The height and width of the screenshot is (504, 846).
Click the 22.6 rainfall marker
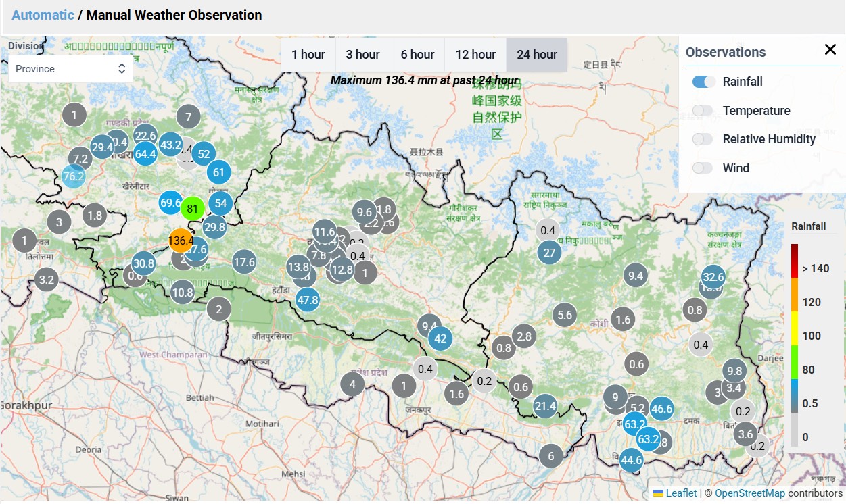[145, 136]
